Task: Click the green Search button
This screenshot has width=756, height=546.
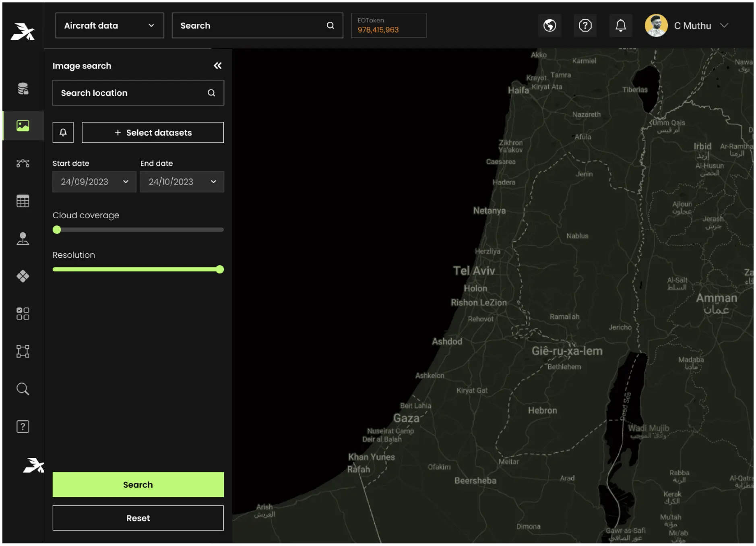Action: tap(138, 484)
